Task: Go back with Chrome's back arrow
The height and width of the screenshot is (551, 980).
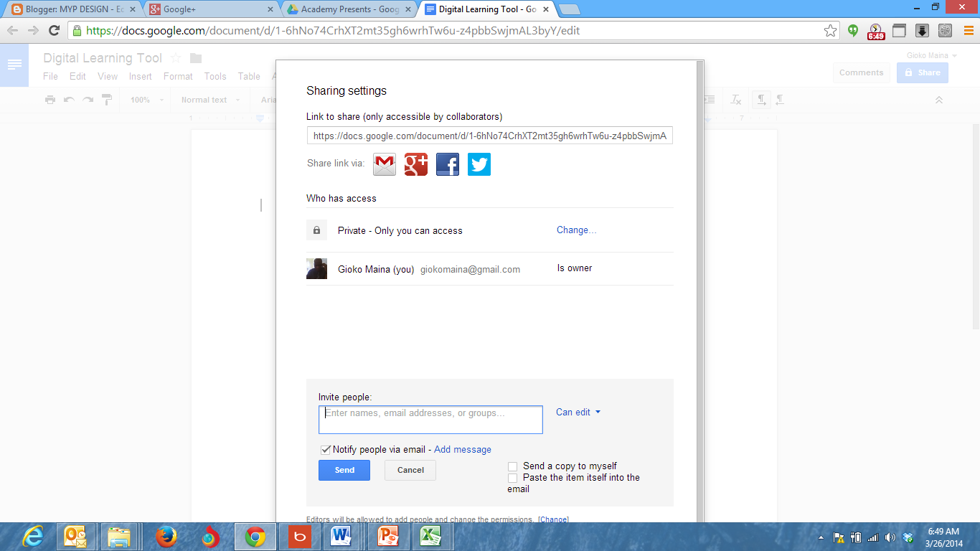Action: [12, 30]
